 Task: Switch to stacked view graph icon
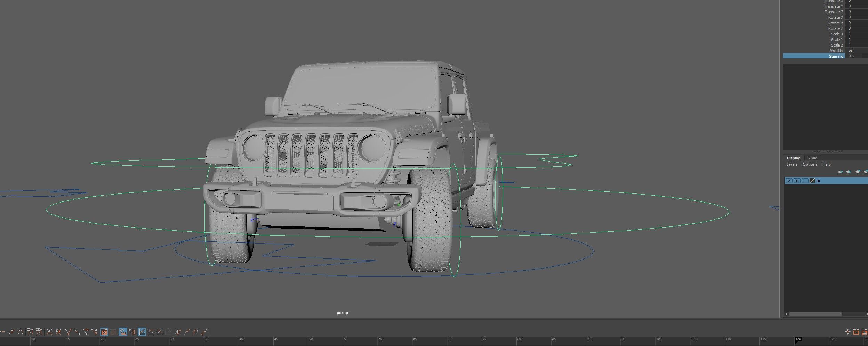pos(150,332)
